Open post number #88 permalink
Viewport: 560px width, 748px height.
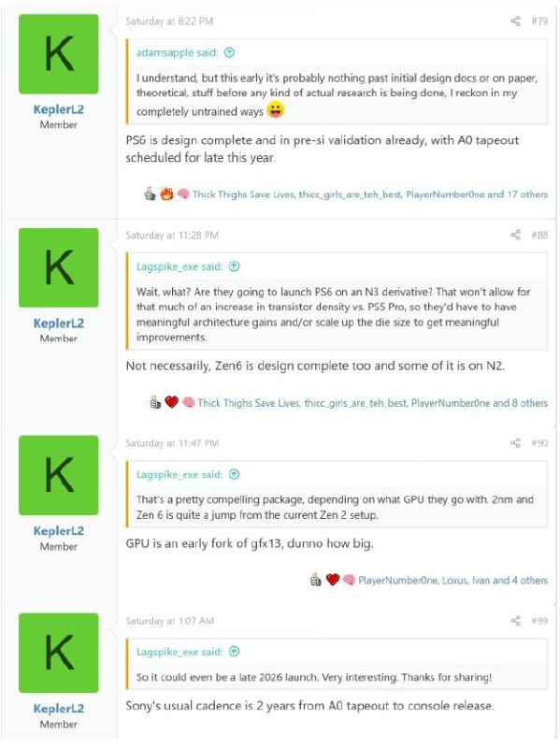[x=539, y=235]
